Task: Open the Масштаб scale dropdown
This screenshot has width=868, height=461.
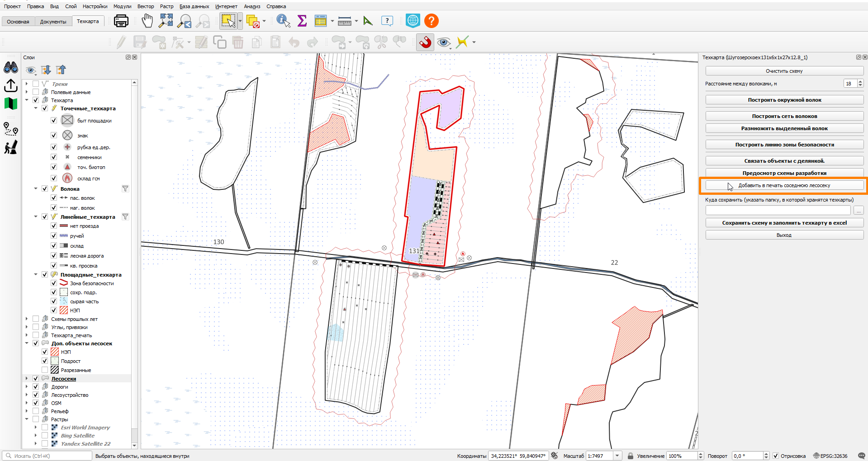Action: click(617, 456)
